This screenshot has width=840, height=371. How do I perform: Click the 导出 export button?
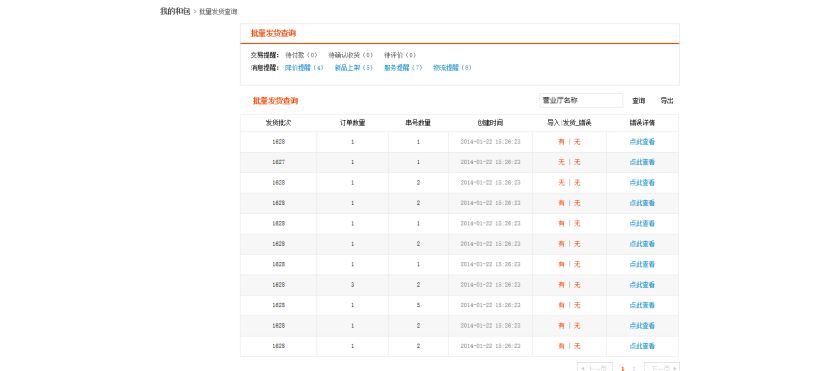tap(667, 101)
